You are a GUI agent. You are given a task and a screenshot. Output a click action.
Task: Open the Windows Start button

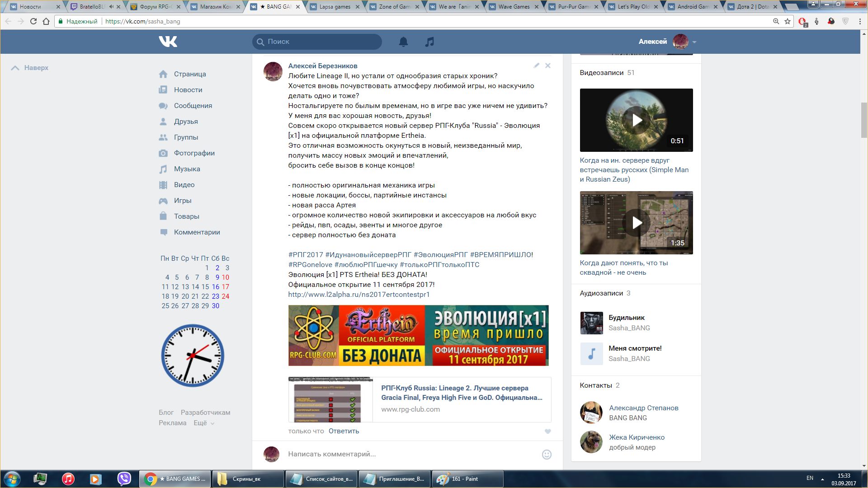pyautogui.click(x=12, y=479)
